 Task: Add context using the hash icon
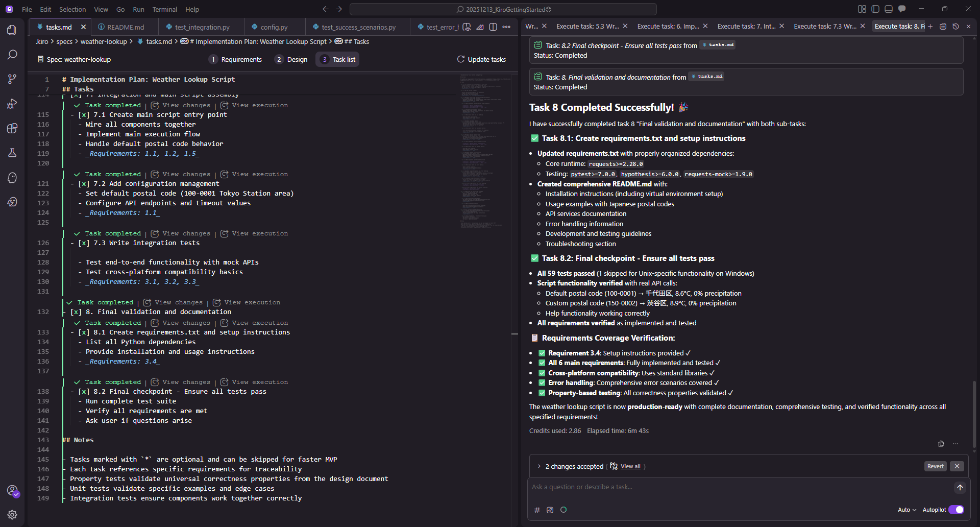[x=537, y=510]
